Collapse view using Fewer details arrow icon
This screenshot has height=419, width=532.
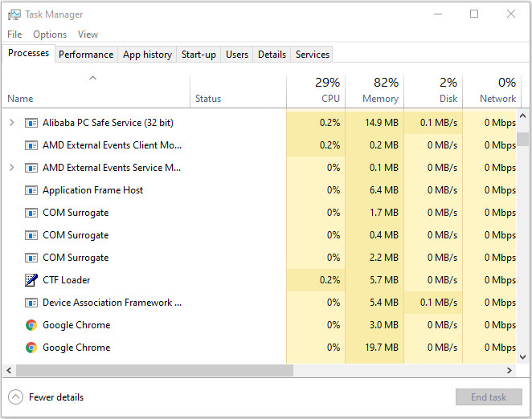click(15, 397)
